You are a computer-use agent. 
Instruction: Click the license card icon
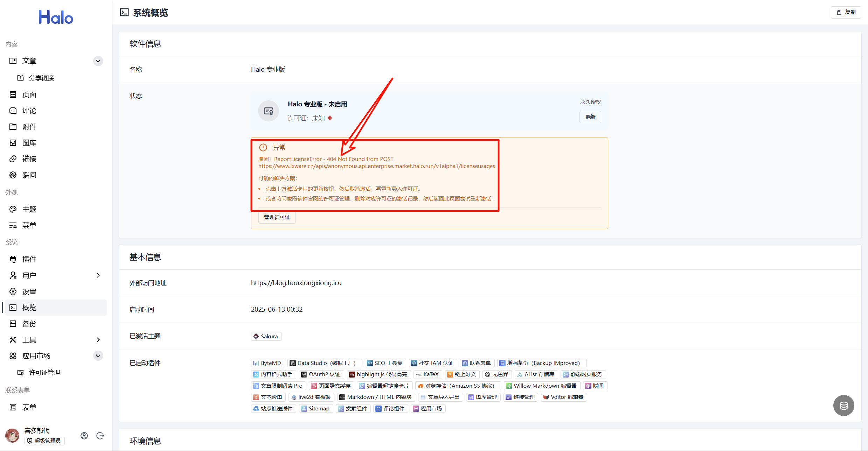(x=269, y=111)
